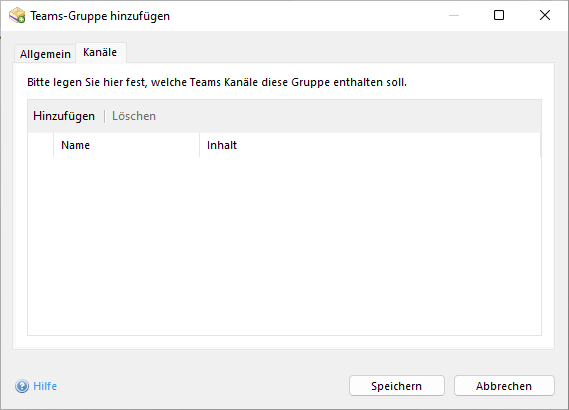Cancel with the Abbrechen button
Screen dimensions: 569x410
(x=504, y=386)
